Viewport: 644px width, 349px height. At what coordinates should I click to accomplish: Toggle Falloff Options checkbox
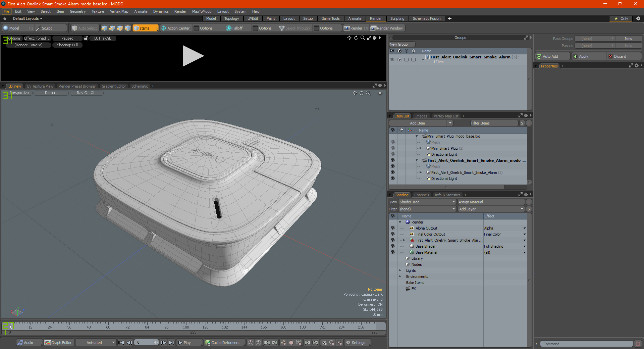[x=255, y=28]
